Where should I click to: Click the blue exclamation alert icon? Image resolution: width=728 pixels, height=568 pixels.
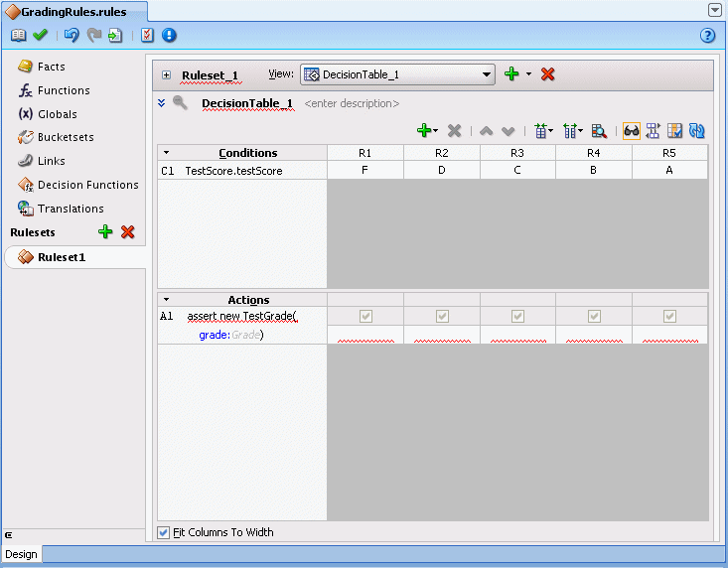coord(169,36)
